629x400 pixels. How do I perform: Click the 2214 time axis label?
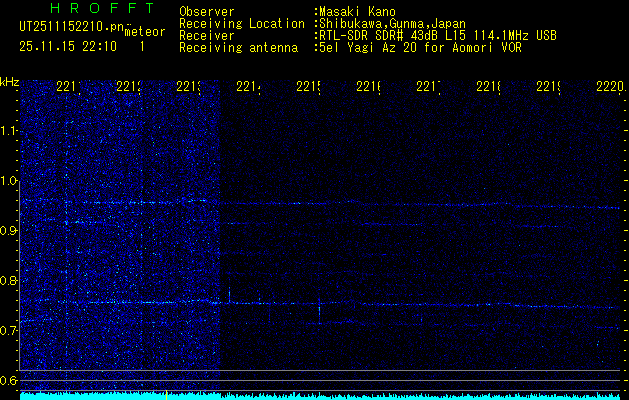pos(248,86)
